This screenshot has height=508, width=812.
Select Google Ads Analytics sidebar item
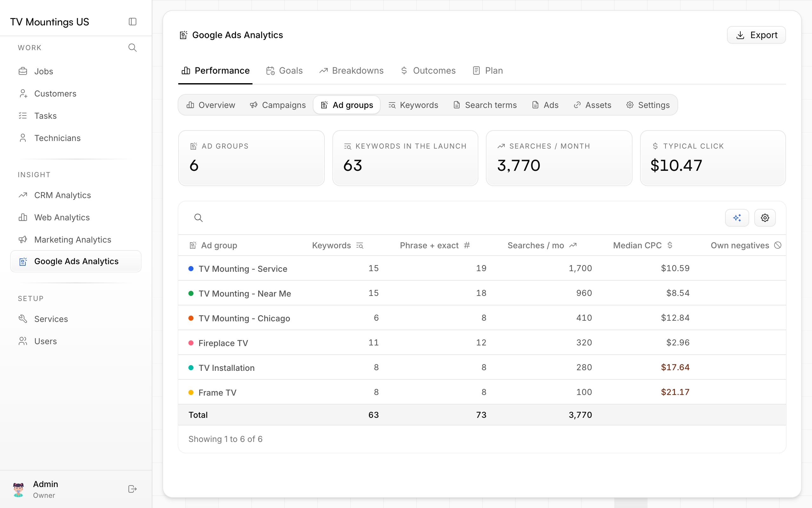coord(76,261)
